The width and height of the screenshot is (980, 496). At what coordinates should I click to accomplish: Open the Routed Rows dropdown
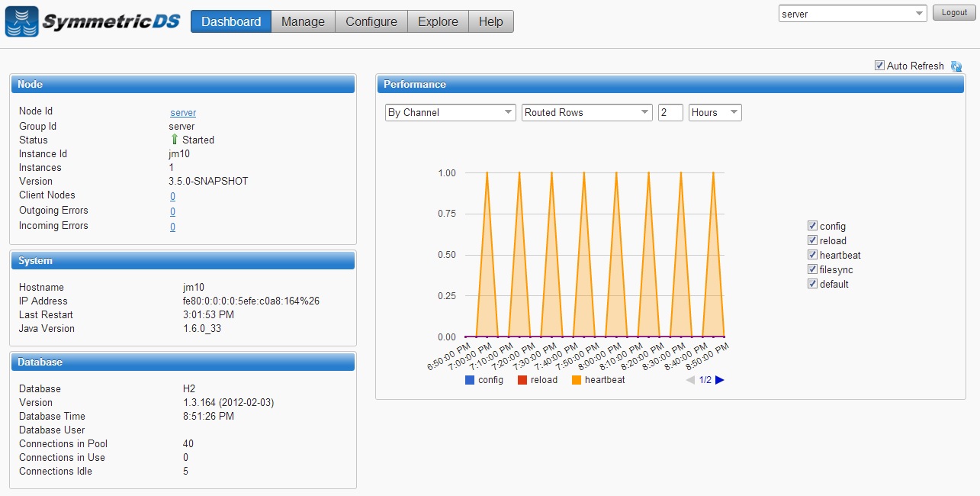click(x=587, y=112)
